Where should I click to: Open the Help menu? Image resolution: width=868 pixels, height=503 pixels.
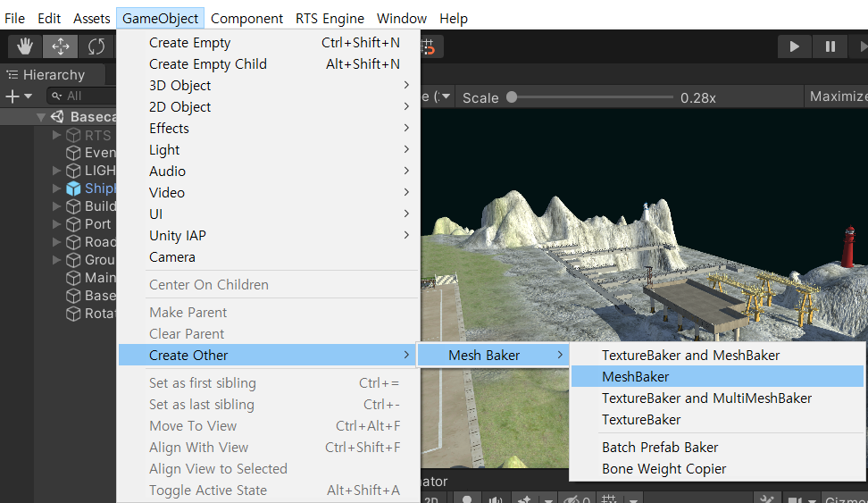pos(454,18)
